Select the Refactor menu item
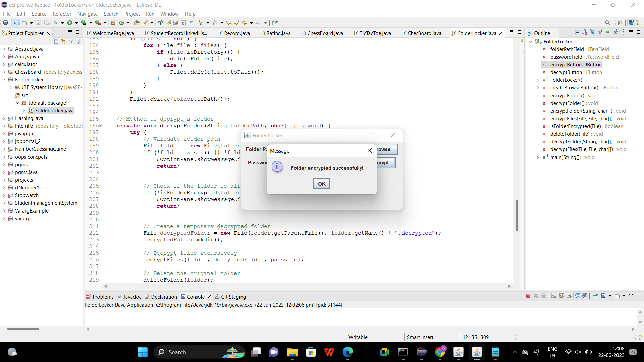The height and width of the screenshot is (362, 644). click(63, 14)
